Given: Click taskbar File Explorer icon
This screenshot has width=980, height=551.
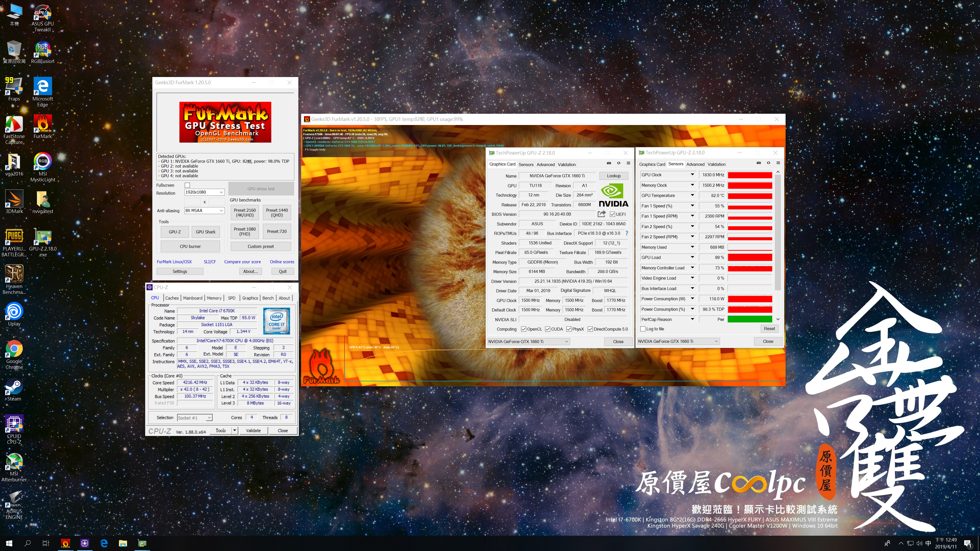Looking at the screenshot, I should [122, 543].
